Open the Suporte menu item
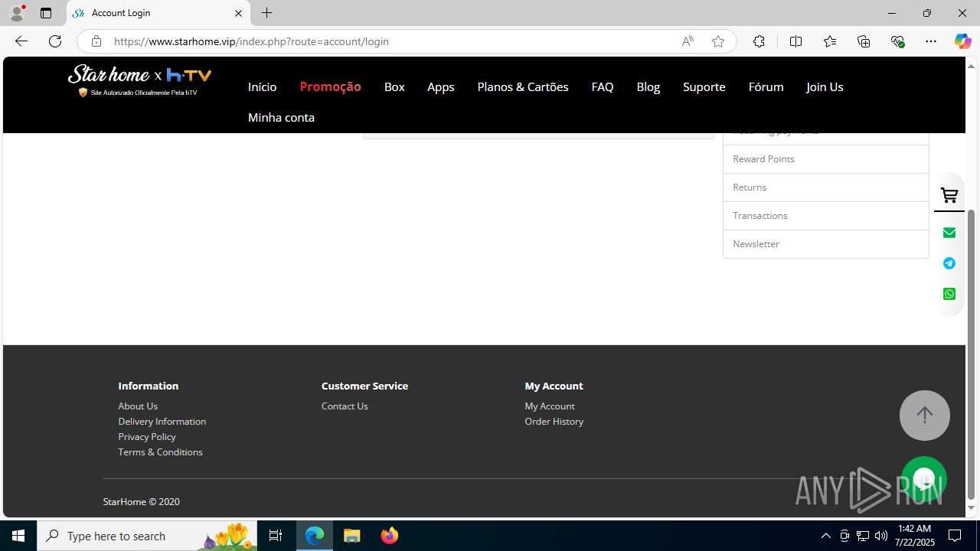The width and height of the screenshot is (980, 551). tap(704, 87)
